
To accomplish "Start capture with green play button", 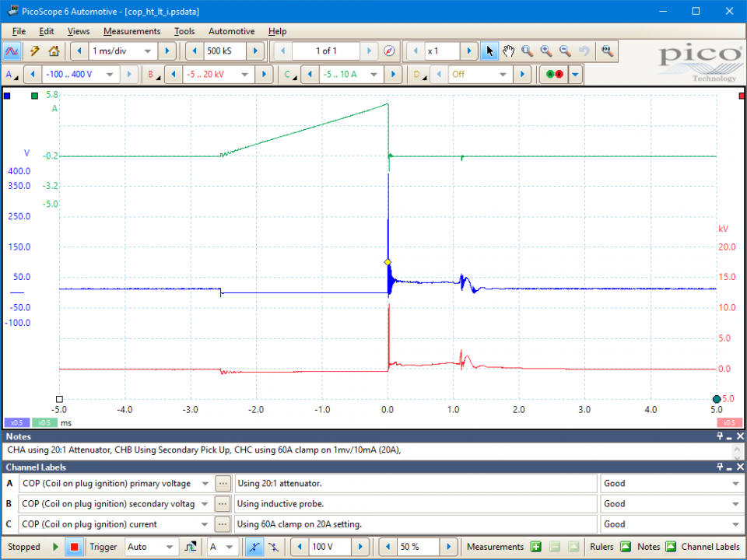I will (x=55, y=547).
